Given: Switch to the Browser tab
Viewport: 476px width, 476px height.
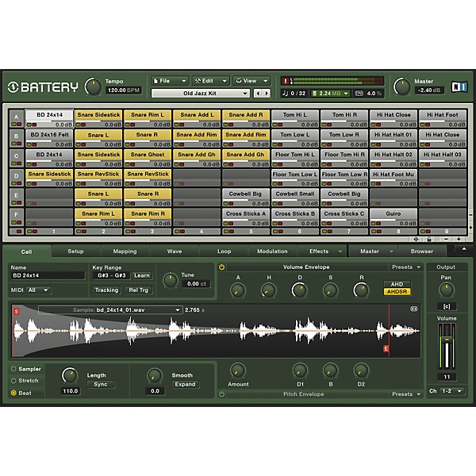Looking at the screenshot, I should coord(422,251).
